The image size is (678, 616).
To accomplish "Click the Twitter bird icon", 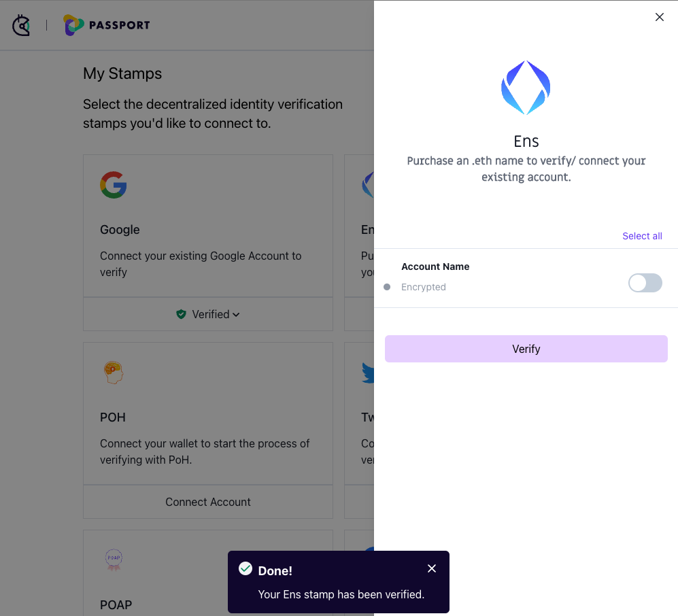I will coord(368,373).
